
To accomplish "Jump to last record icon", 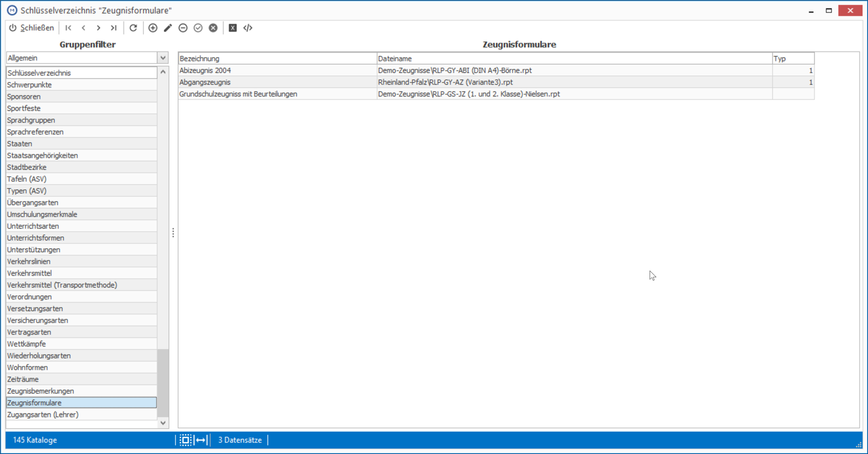I will [113, 28].
